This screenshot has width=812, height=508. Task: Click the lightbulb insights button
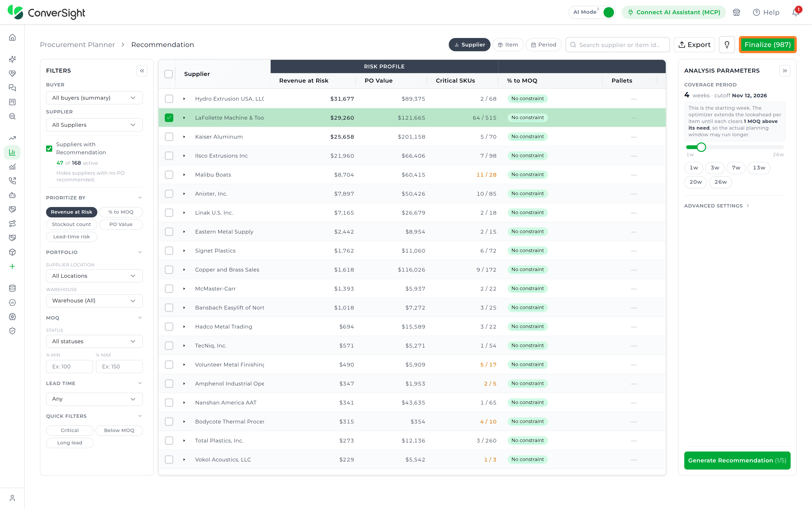point(727,45)
